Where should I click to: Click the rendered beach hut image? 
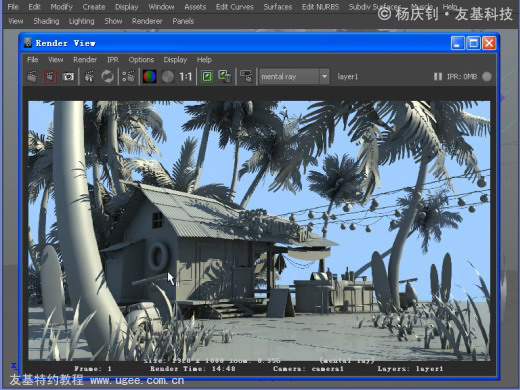[x=259, y=231]
